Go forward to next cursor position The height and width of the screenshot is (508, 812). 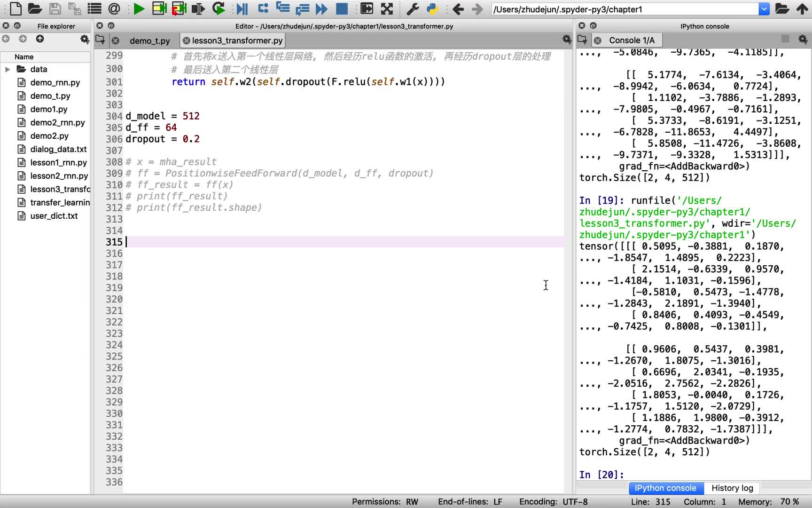click(477, 8)
